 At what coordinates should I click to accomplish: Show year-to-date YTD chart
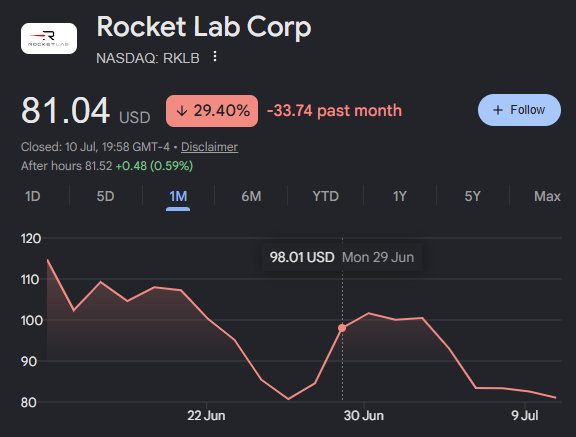click(x=325, y=196)
